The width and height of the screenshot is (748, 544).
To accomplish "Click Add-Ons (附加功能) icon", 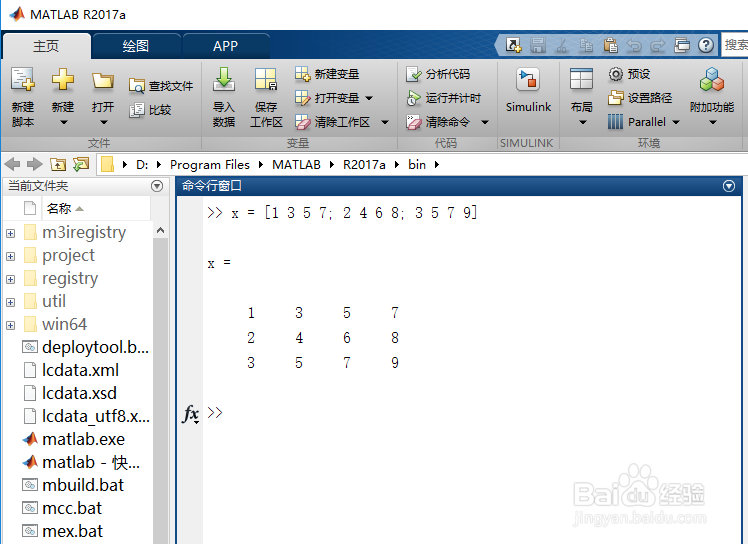I will (x=712, y=79).
